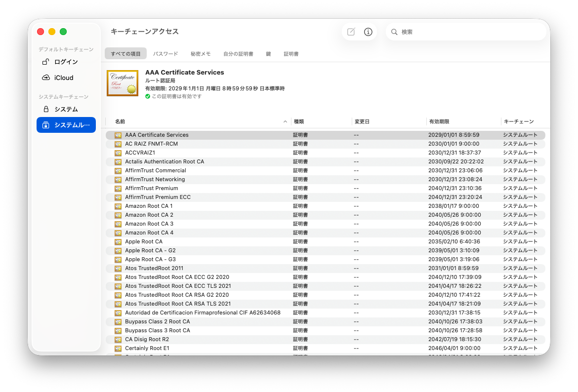Screen dimensions: 578x392
Task: Click 種類 cell 証明書 in ACCVRAIZ1 row
Action: (x=300, y=153)
